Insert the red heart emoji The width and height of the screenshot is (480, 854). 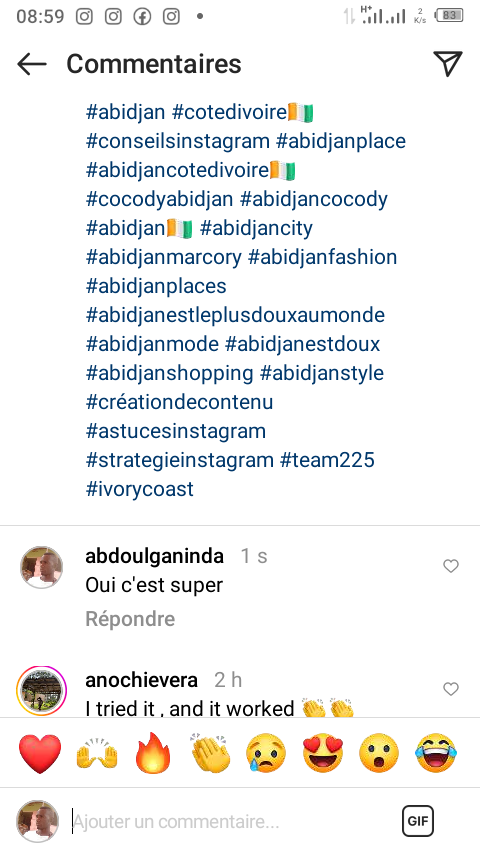click(40, 753)
